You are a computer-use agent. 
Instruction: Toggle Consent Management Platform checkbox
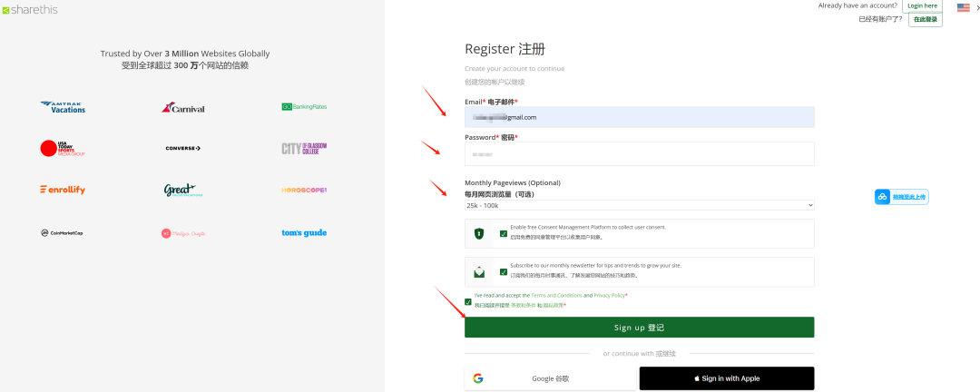504,234
